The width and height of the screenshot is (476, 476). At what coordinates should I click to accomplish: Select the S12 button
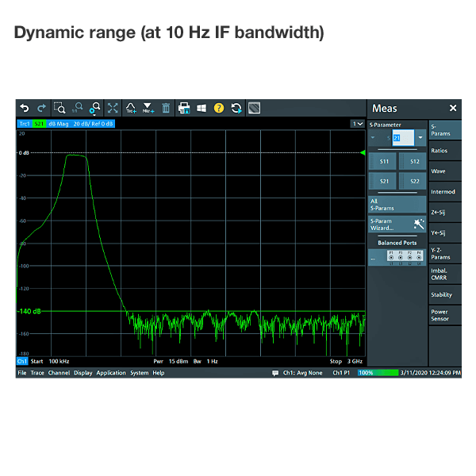(413, 161)
